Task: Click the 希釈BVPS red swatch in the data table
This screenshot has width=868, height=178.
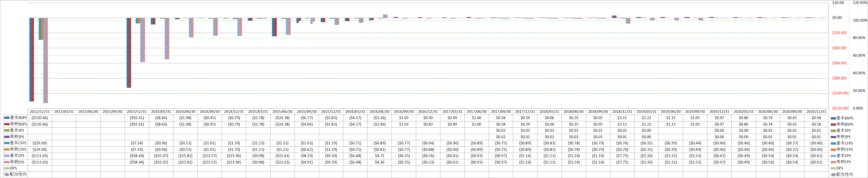Action: (x=7, y=124)
